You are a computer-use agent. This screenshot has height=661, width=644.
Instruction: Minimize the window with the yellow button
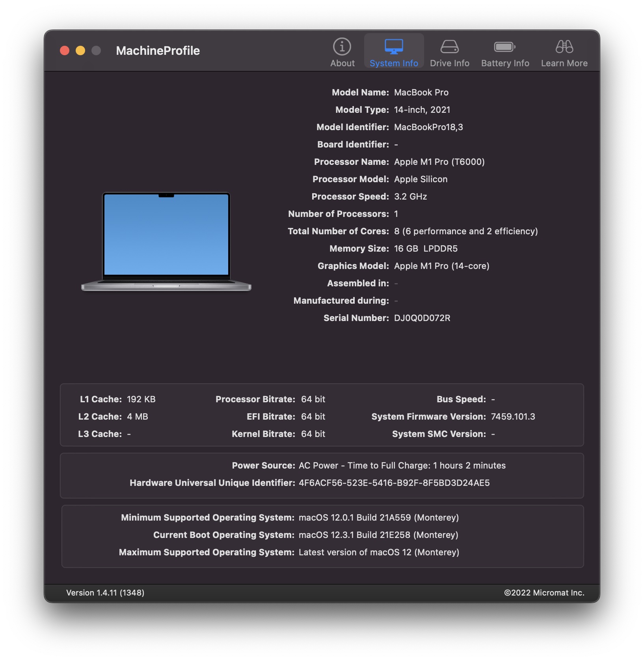[80, 50]
